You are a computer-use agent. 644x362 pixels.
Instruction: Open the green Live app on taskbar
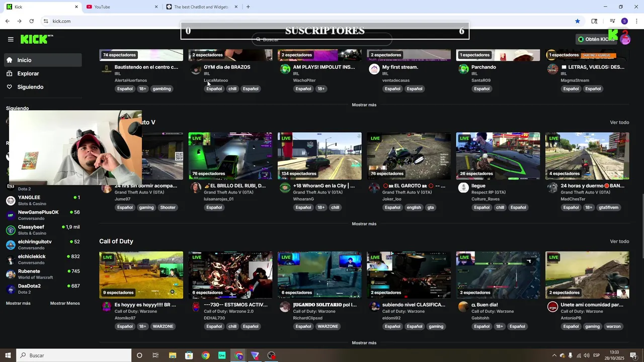[x=222, y=355]
